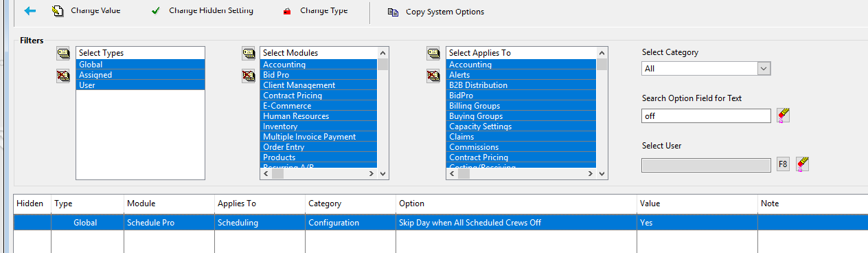Click the Change Value note icon
This screenshot has width=868, height=253.
[58, 11]
